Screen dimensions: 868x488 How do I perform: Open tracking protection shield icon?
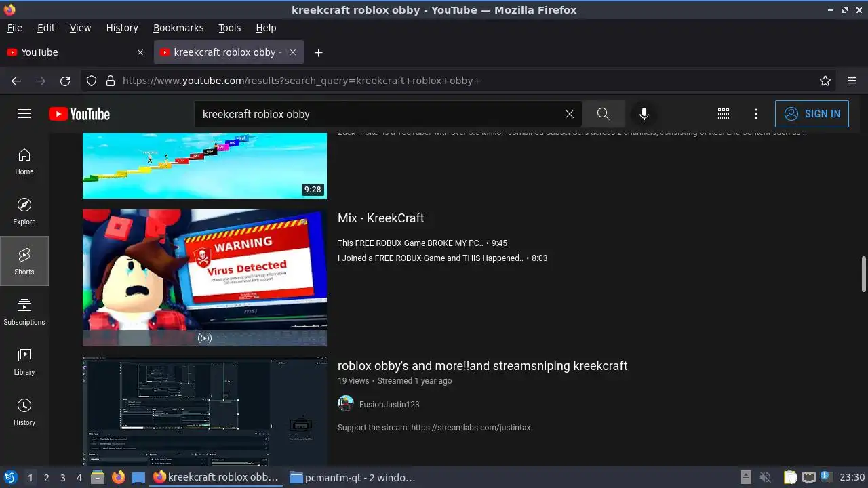click(x=92, y=81)
